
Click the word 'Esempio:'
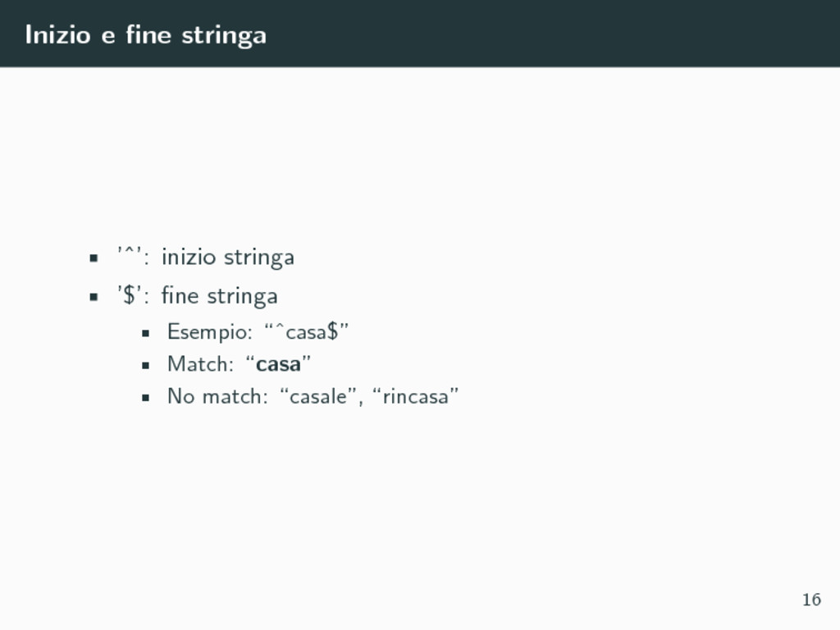tap(209, 332)
